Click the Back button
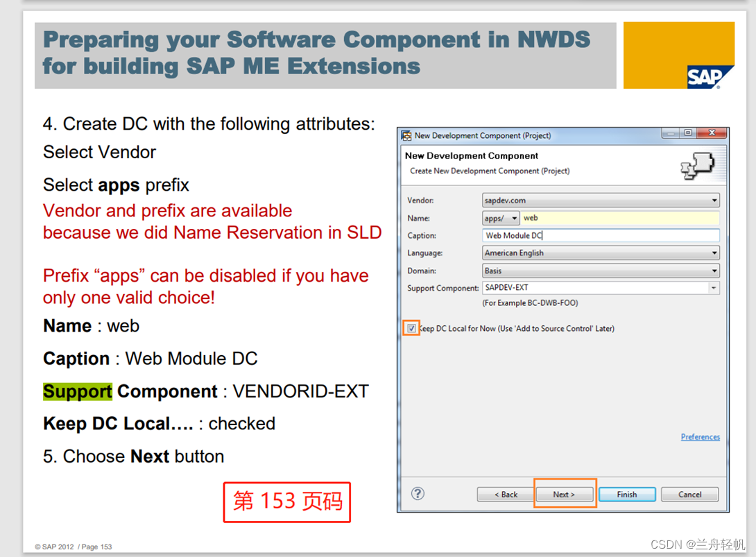 click(x=505, y=494)
